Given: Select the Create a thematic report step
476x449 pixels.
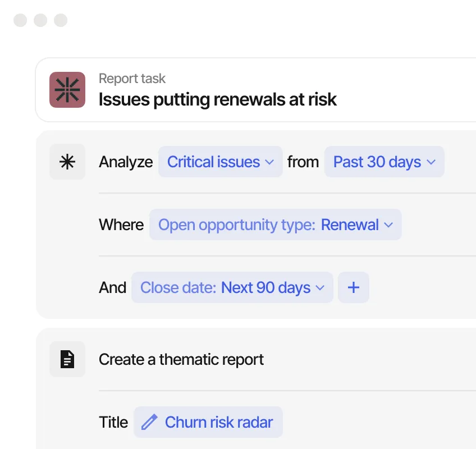Looking at the screenshot, I should (x=181, y=359).
